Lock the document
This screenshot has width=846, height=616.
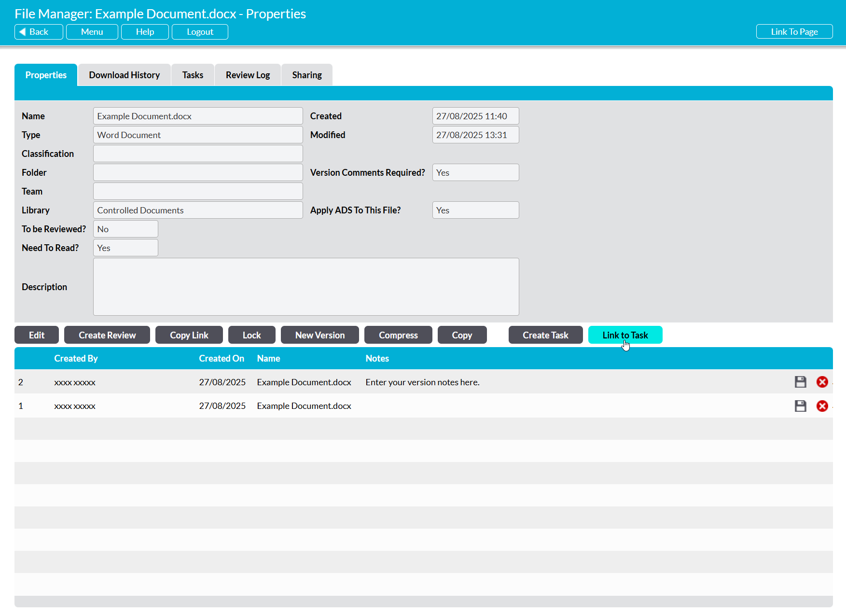[251, 335]
